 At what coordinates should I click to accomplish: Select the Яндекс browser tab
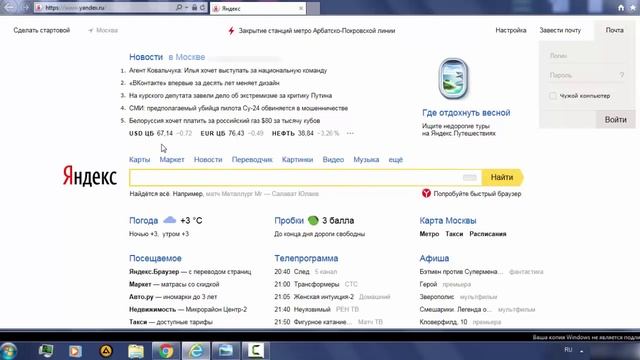point(258,8)
